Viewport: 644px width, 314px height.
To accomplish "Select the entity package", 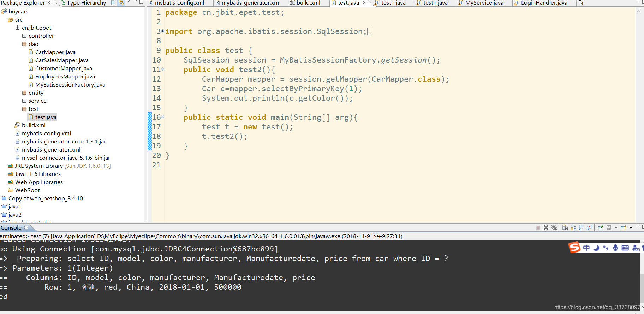I will click(x=36, y=93).
